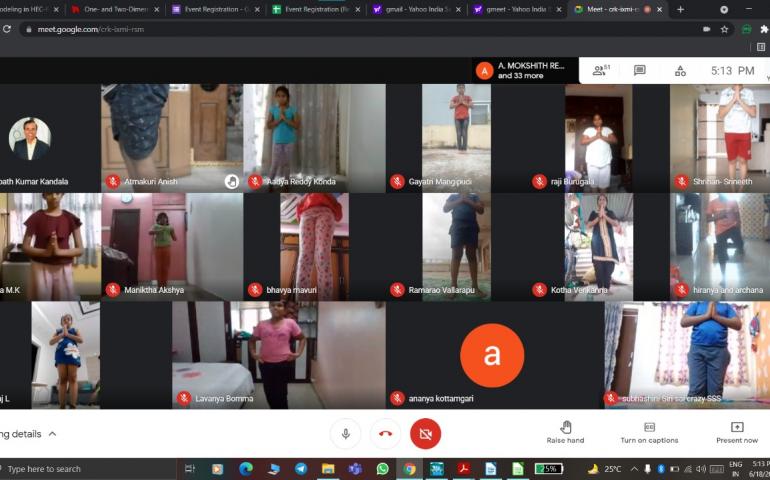Turn the camera back on

tap(425, 434)
